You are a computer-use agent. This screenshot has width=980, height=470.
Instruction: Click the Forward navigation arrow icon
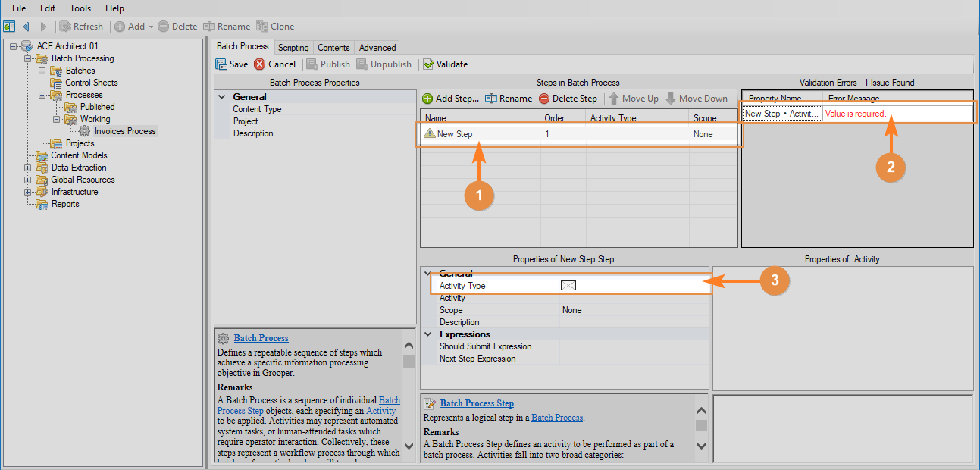(43, 27)
